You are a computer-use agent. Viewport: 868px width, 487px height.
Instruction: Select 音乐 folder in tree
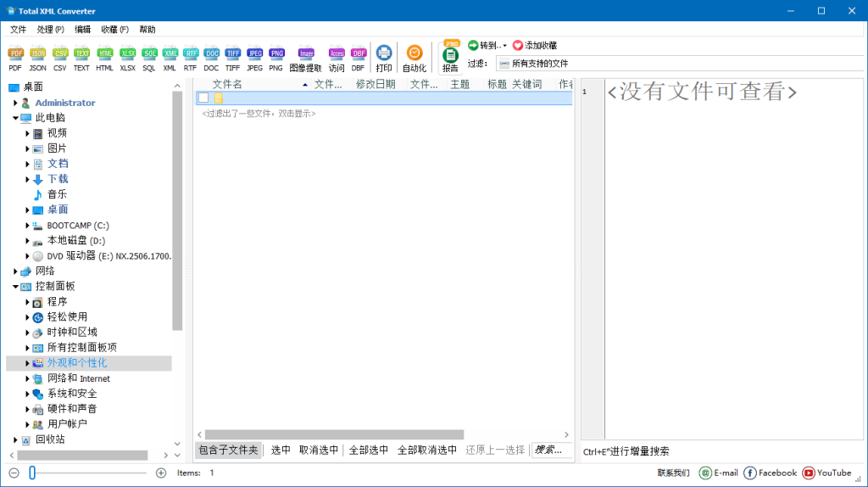coord(57,194)
